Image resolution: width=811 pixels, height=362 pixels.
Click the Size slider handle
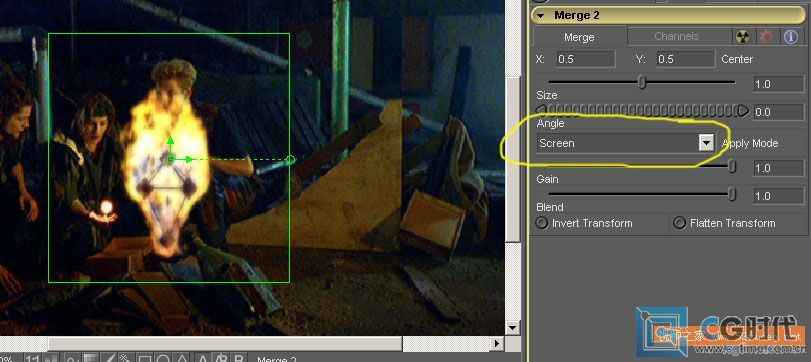(642, 82)
